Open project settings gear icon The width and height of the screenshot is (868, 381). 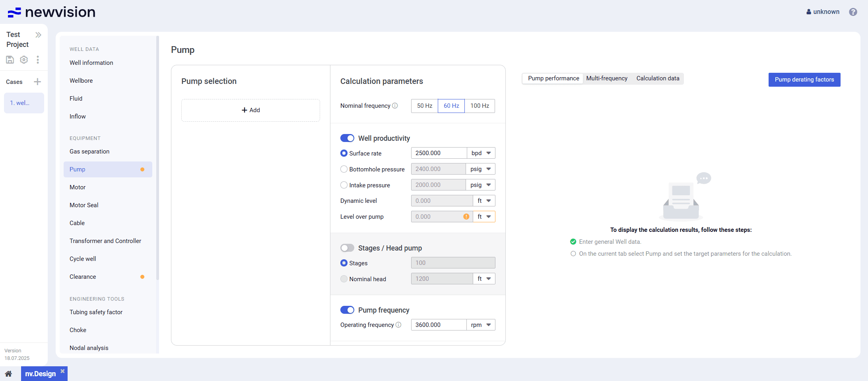[x=24, y=60]
